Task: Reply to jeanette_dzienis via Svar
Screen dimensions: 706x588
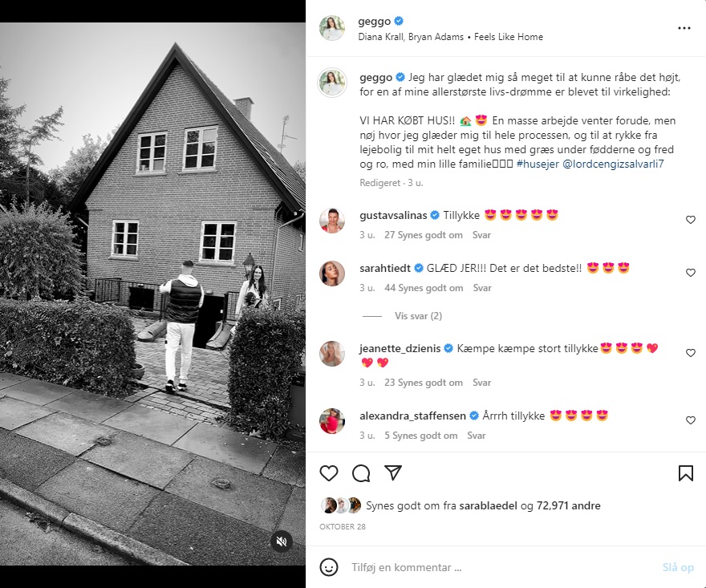Action: 482,383
